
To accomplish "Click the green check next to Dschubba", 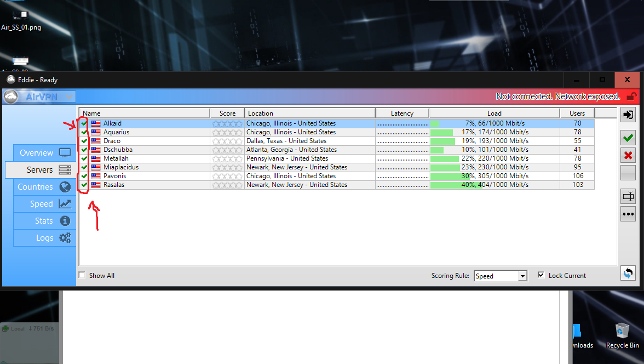I will (x=84, y=150).
